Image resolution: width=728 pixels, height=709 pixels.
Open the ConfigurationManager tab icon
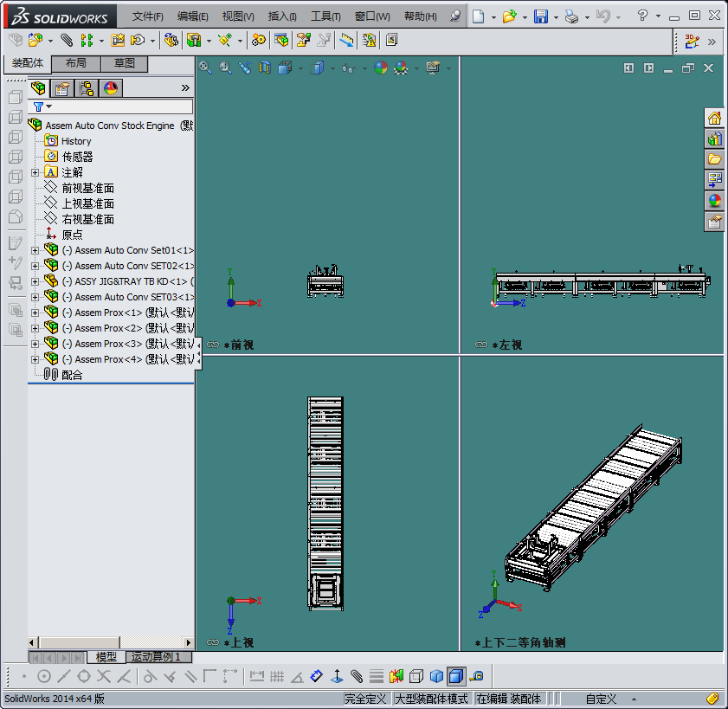click(87, 87)
